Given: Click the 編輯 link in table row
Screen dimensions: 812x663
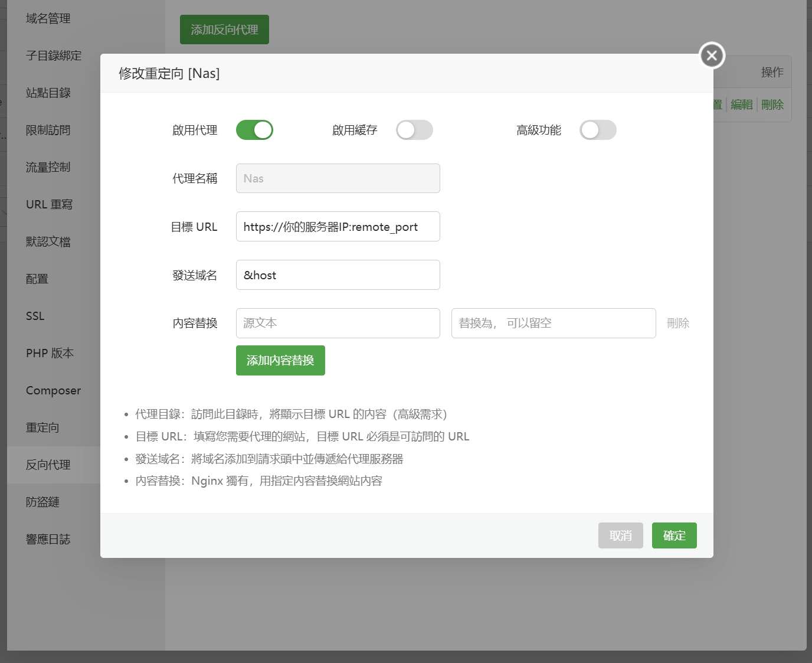Looking at the screenshot, I should coord(741,104).
